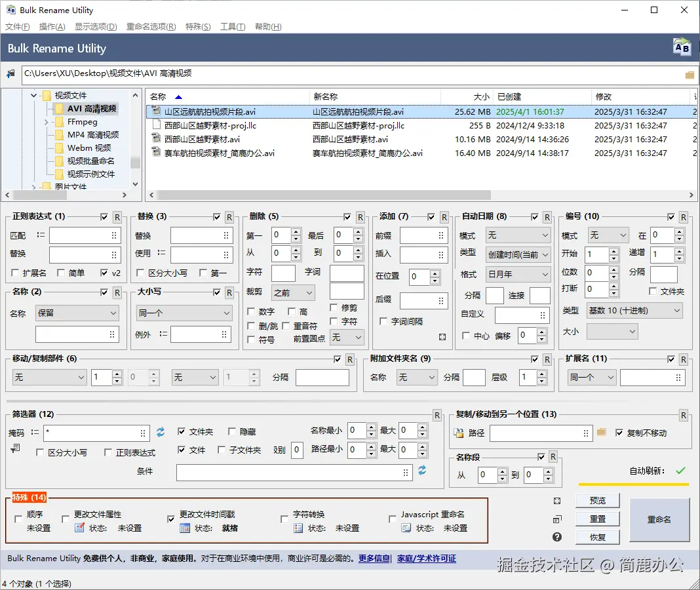The height and width of the screenshot is (590, 700).
Task: Click the 更改文件时间戳 calendar icon
Action: [x=184, y=528]
